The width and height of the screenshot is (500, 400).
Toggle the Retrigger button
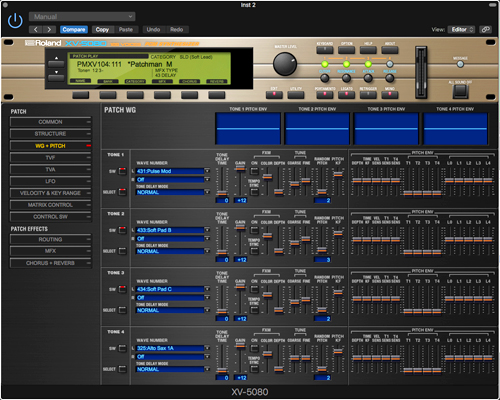[x=368, y=95]
